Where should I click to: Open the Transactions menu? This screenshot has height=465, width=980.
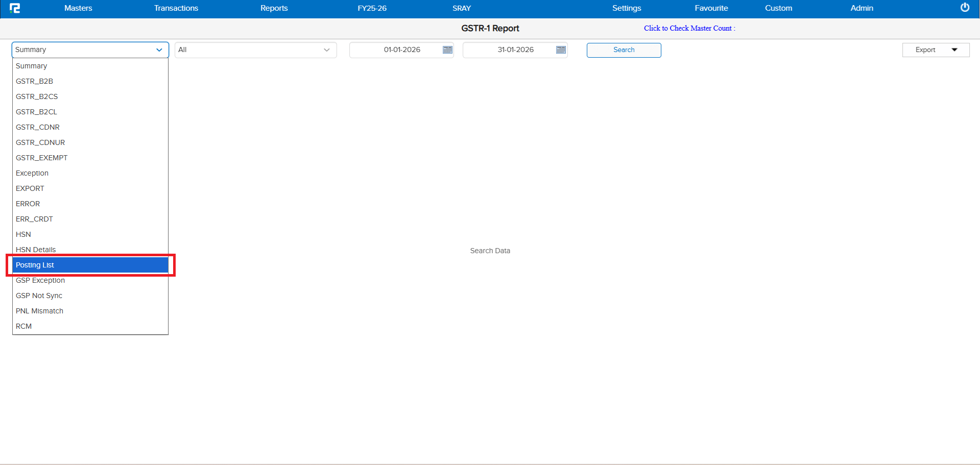click(176, 8)
